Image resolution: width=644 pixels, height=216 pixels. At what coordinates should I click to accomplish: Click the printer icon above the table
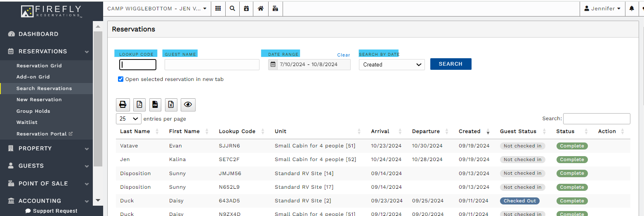(123, 105)
